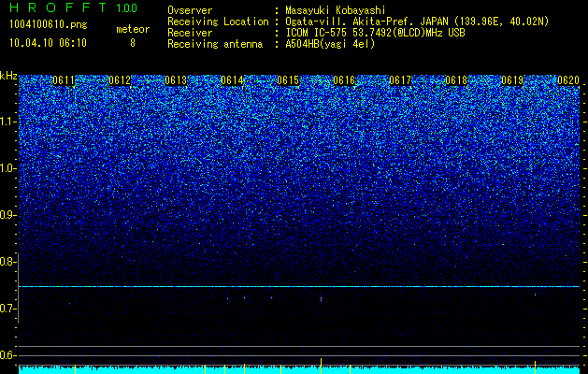Select the ICOM IC-575 53.7492 MHz USB text

click(375, 33)
